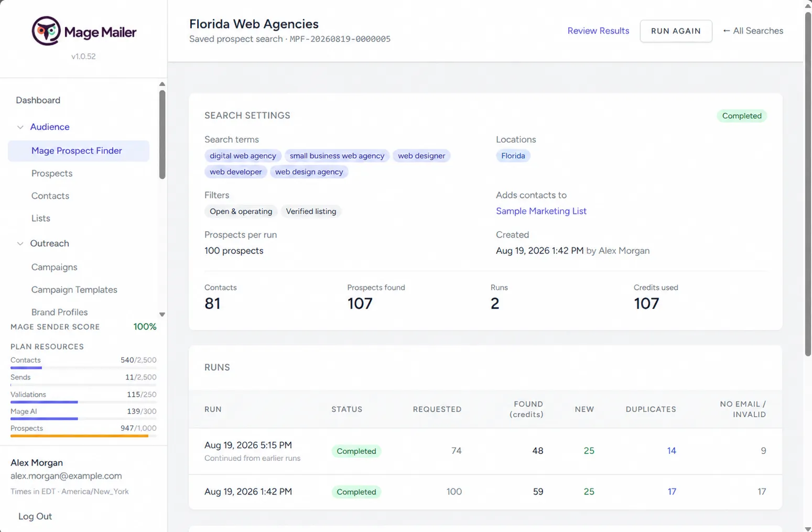Select Audience in the sidebar
Screen dimensions: 812x532
[x=50, y=127]
